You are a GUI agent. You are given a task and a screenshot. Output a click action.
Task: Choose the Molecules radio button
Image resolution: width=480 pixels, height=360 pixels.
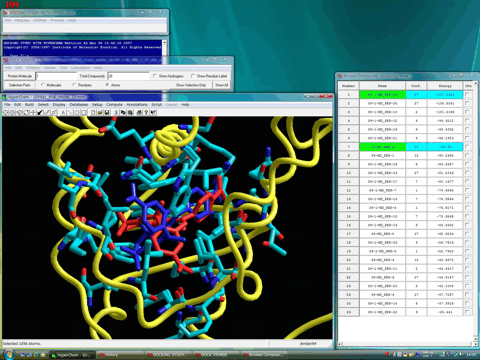[x=43, y=85]
